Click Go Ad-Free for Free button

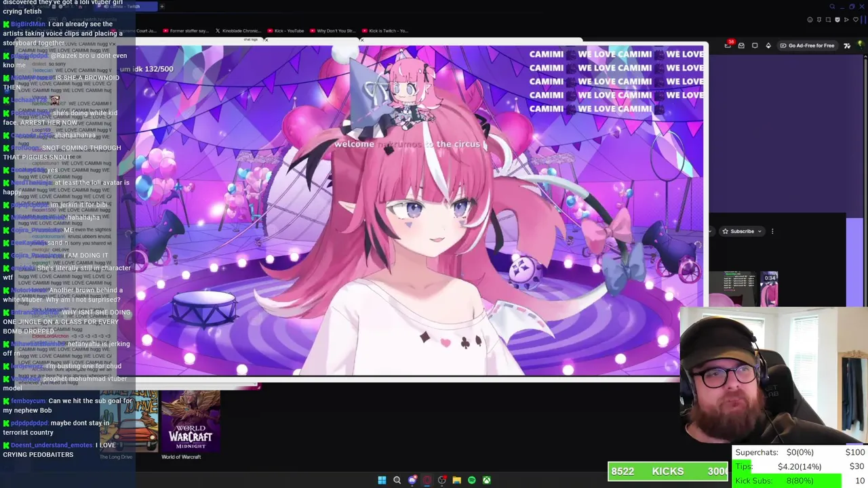(x=808, y=45)
